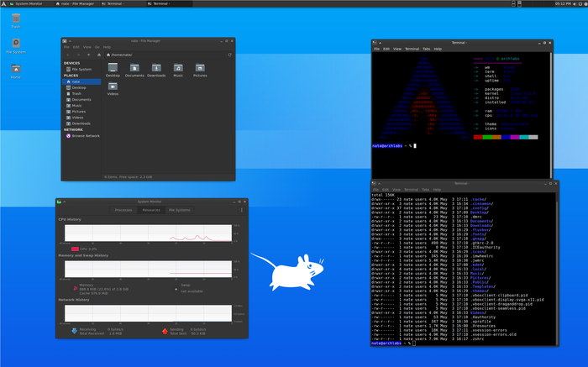The width and height of the screenshot is (588, 367).
Task: Select File System under Devices sidebar
Action: pos(81,70)
